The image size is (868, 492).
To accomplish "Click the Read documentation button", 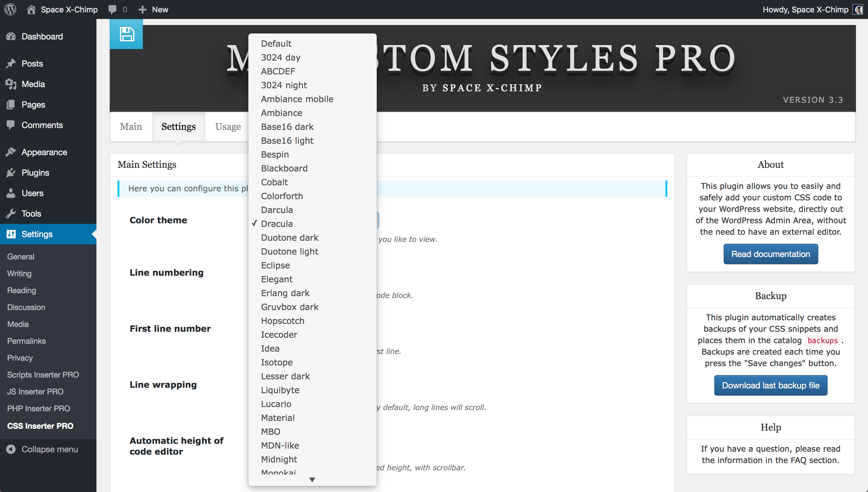I will [x=770, y=254].
